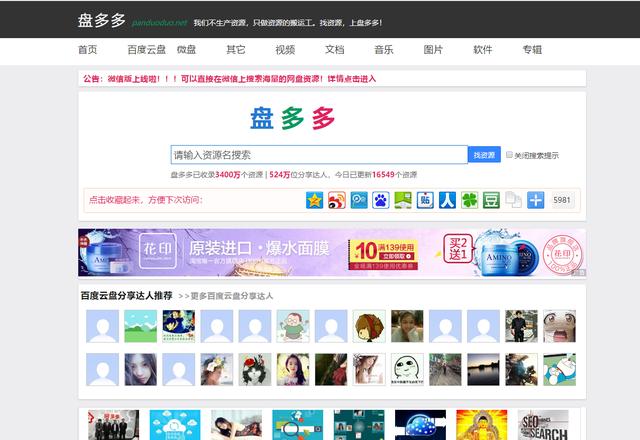The height and width of the screenshot is (440, 640).
Task: Open the 花印 爆水面膜 banner ad
Action: click(332, 252)
